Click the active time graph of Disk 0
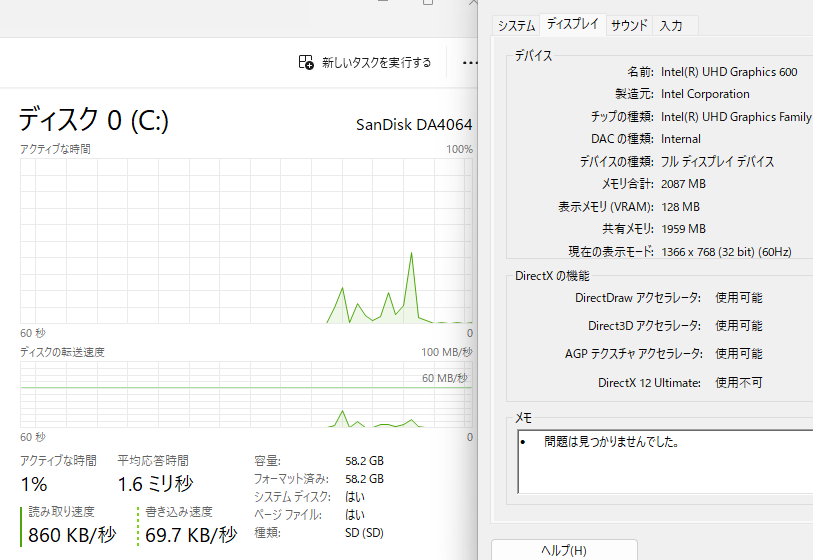This screenshot has width=813, height=560. (x=246, y=241)
